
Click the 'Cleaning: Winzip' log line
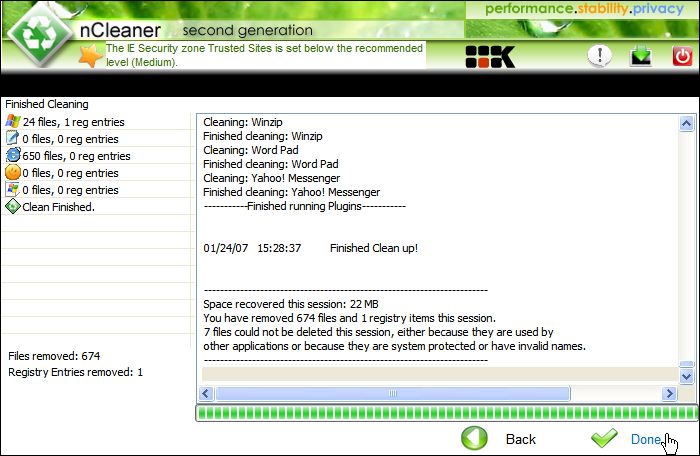coord(243,122)
